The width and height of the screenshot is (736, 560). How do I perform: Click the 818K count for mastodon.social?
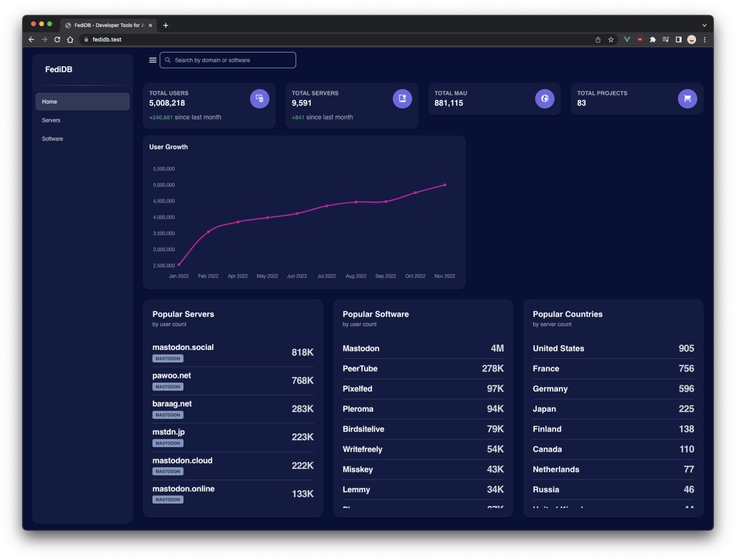[303, 353]
